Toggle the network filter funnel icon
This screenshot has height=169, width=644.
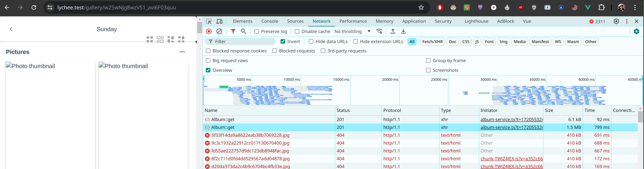pyautogui.click(x=233, y=31)
